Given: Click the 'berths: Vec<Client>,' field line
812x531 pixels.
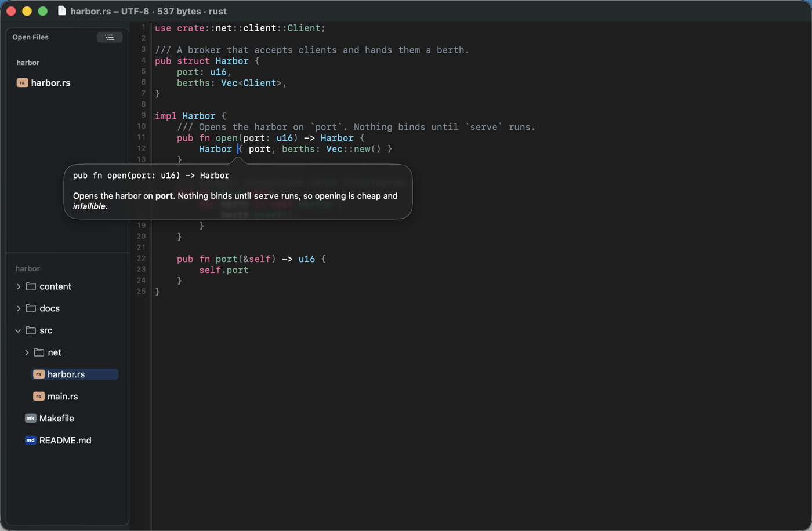Looking at the screenshot, I should pyautogui.click(x=232, y=83).
